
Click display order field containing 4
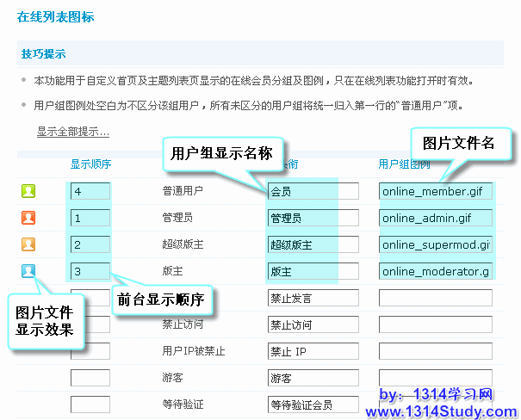[90, 191]
